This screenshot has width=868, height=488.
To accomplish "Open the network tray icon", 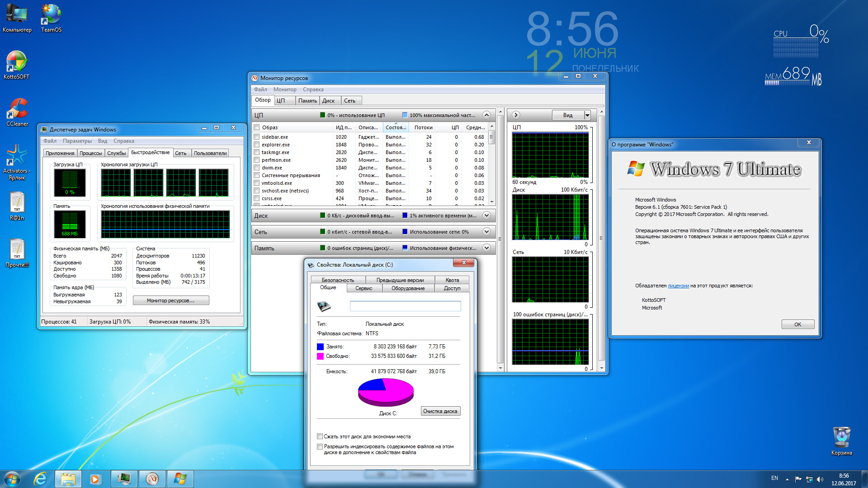I will (809, 479).
